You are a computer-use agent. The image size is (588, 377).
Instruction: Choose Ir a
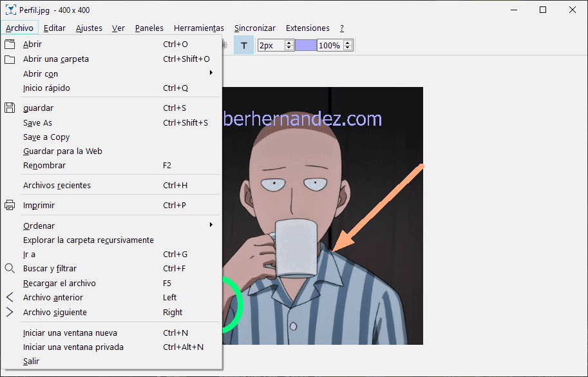tap(111, 255)
